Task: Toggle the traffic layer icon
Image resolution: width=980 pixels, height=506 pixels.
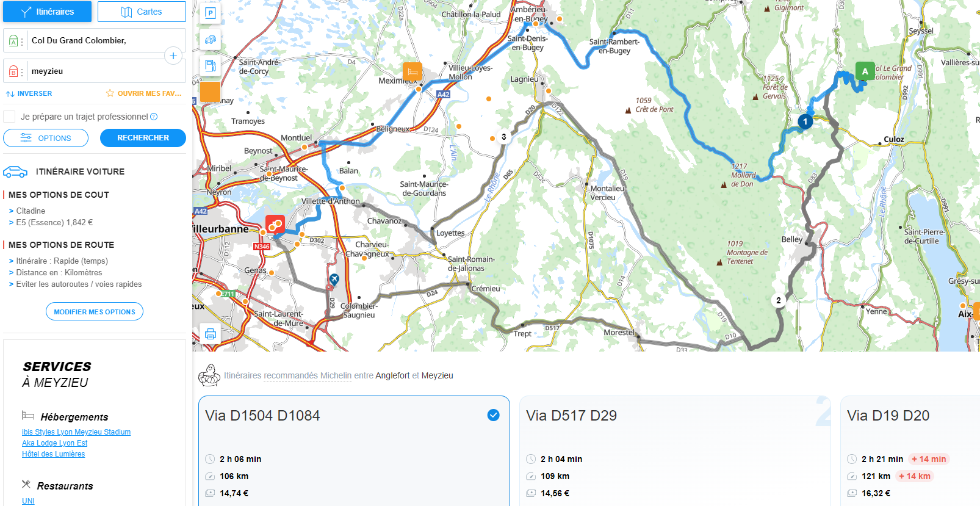Action: 211,40
